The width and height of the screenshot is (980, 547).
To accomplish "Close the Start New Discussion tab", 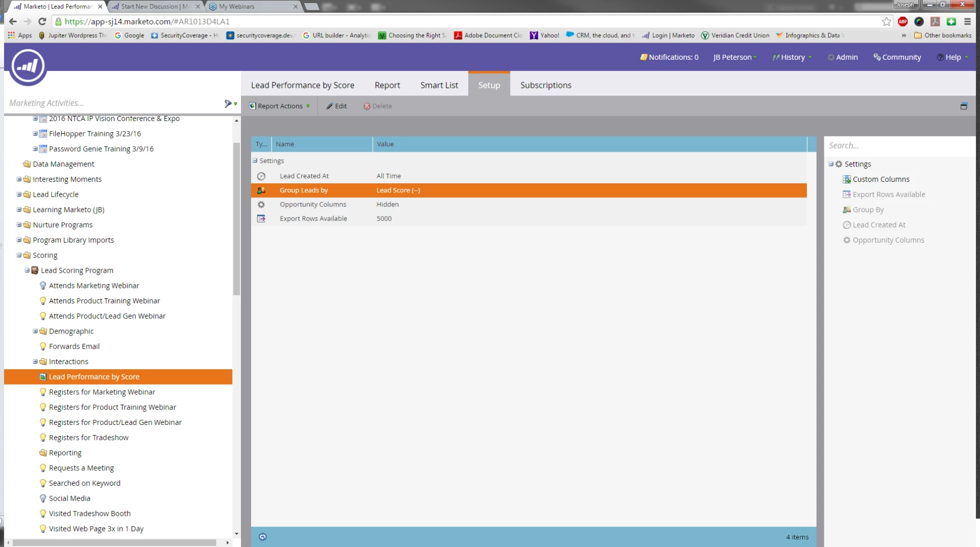I will click(x=198, y=7).
